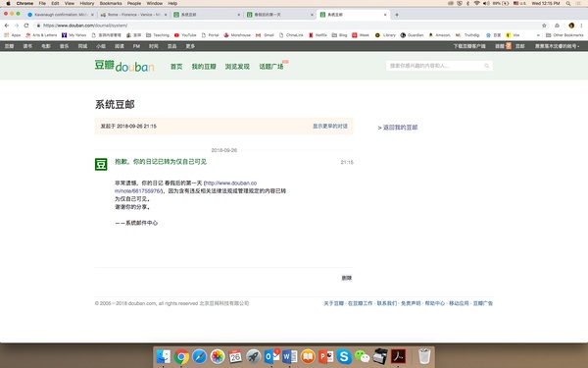The height and width of the screenshot is (368, 588).
Task: Open the Trash in the dock
Action: pos(424,356)
